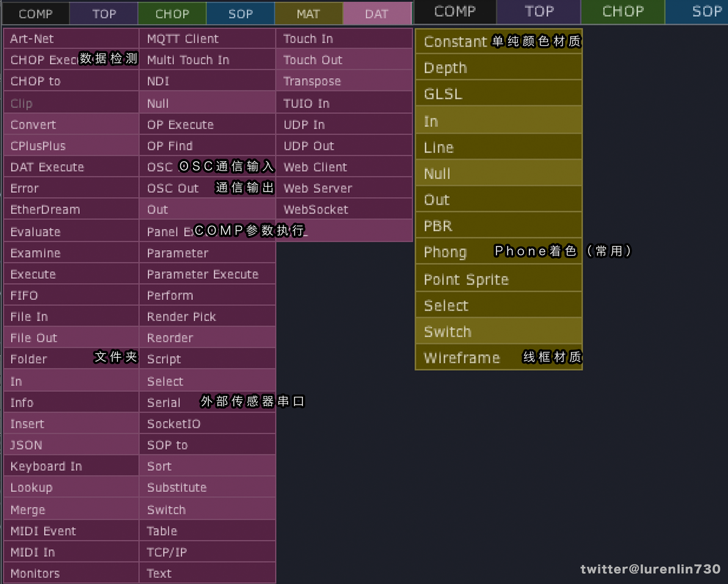Pick the Constant material

point(455,42)
